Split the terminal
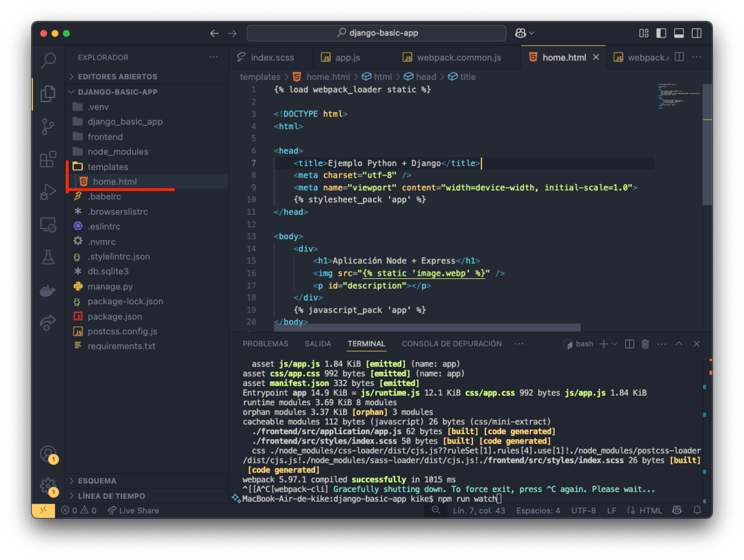Image resolution: width=744 pixels, height=560 pixels. tap(629, 344)
